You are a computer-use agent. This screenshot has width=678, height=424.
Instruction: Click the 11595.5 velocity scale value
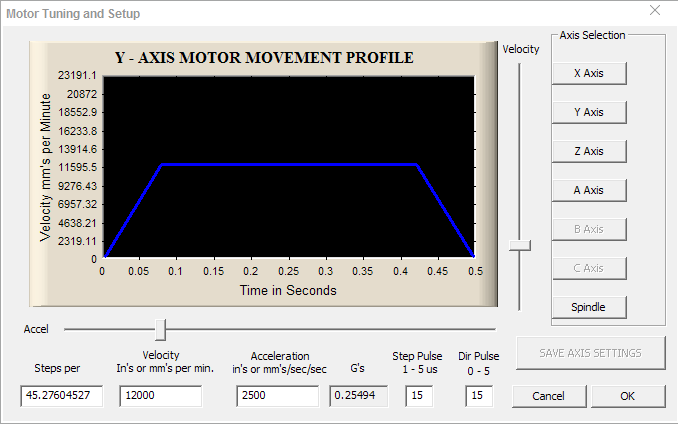click(77, 167)
